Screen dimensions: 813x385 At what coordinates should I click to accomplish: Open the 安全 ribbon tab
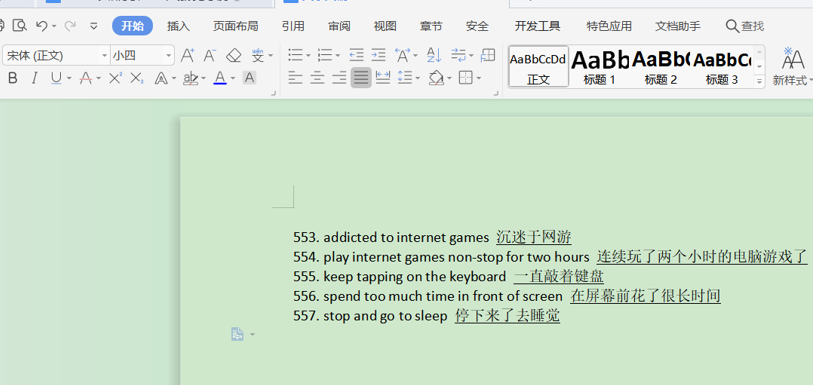[477, 26]
